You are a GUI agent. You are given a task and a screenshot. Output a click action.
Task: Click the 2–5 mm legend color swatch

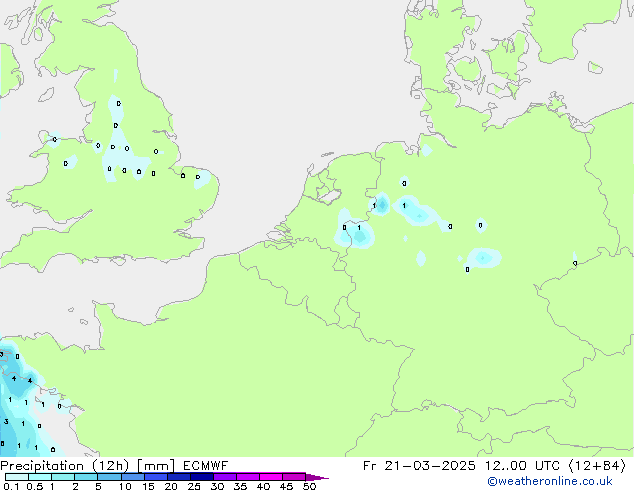(86, 477)
